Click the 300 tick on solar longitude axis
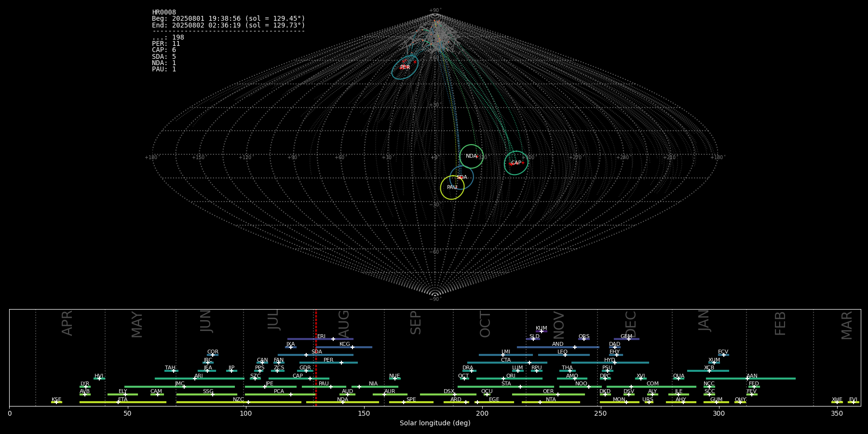 (719, 413)
